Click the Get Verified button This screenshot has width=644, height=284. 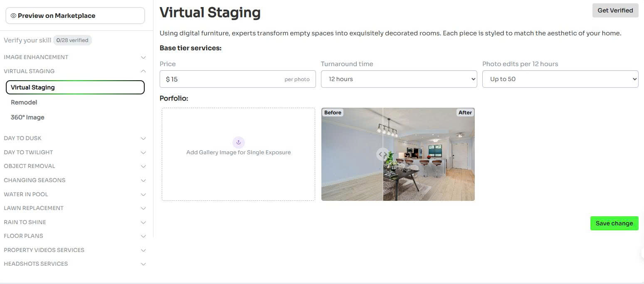tap(614, 10)
